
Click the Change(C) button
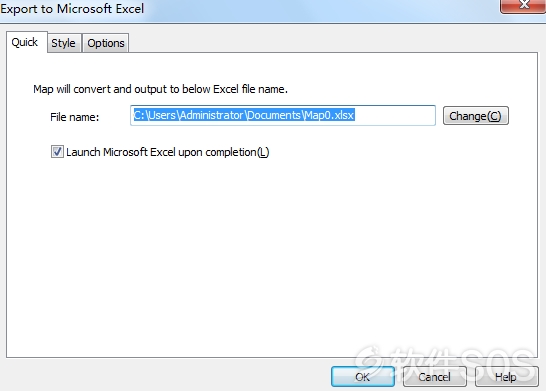[x=475, y=116]
